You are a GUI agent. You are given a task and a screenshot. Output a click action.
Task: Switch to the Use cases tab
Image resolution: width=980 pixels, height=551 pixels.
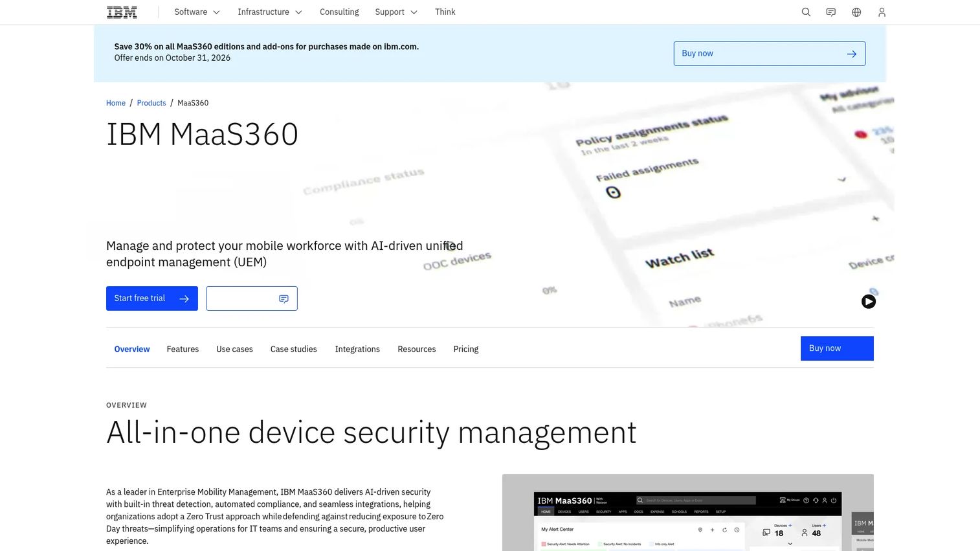[x=234, y=349]
